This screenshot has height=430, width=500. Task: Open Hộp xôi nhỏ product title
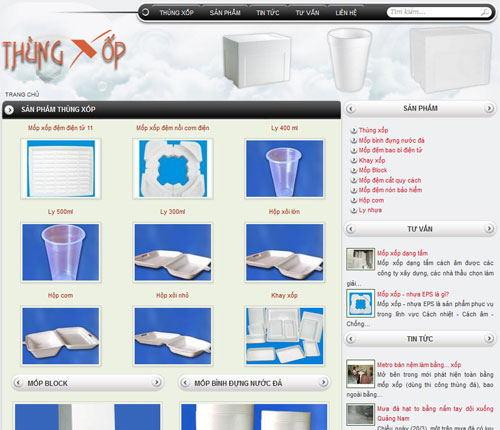173,295
